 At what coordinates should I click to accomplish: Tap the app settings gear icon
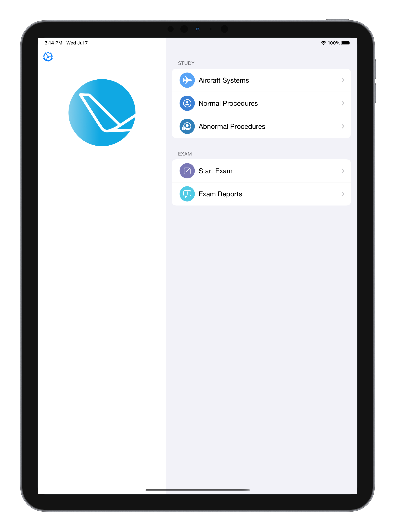click(x=48, y=57)
